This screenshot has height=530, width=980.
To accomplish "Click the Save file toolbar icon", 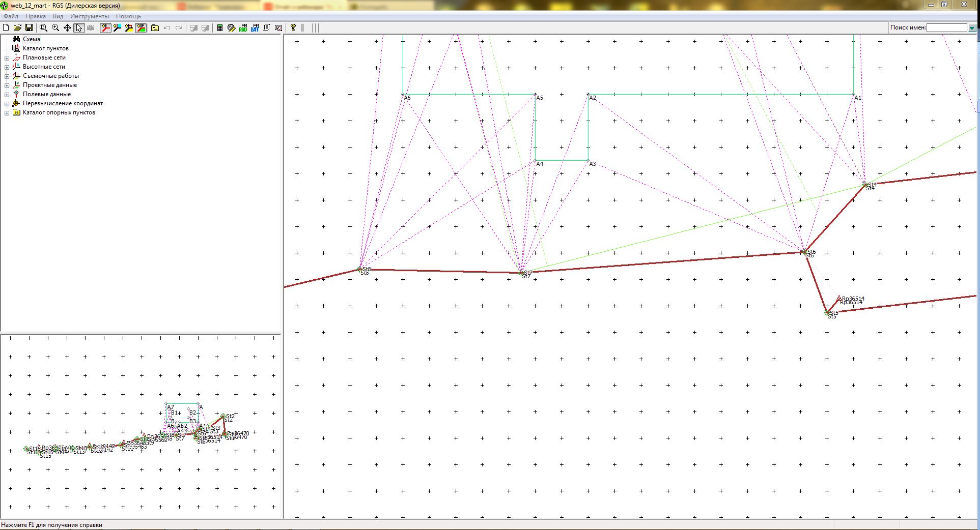I will pyautogui.click(x=29, y=28).
